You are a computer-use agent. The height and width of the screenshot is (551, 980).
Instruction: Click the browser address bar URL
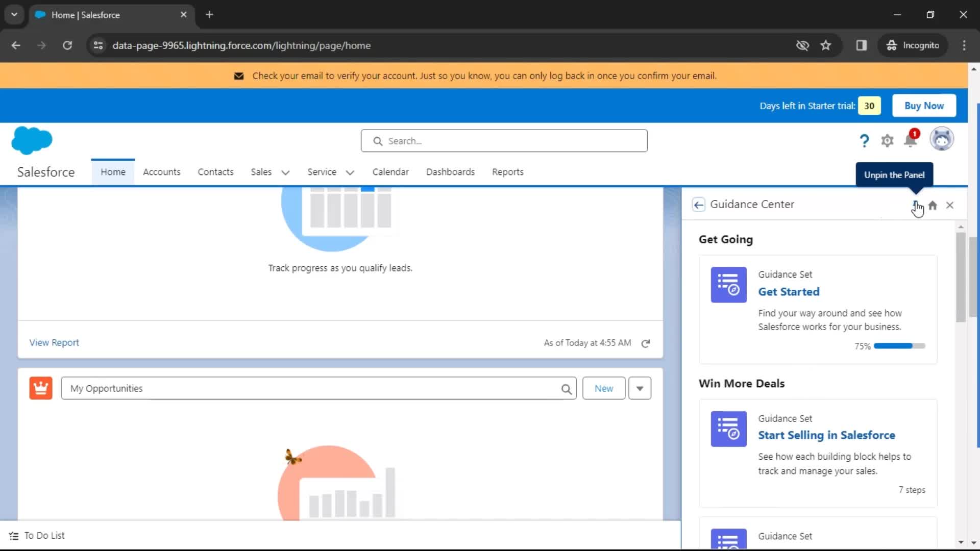pyautogui.click(x=241, y=45)
